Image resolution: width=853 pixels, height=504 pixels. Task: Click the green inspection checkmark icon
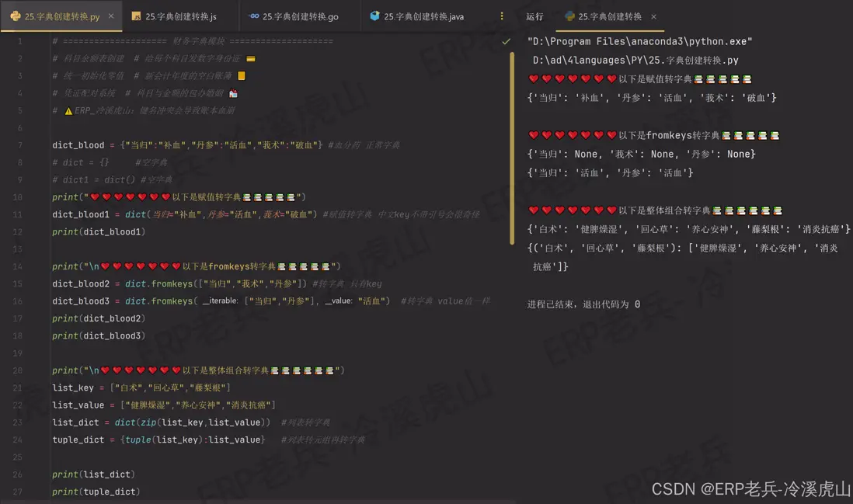point(506,41)
